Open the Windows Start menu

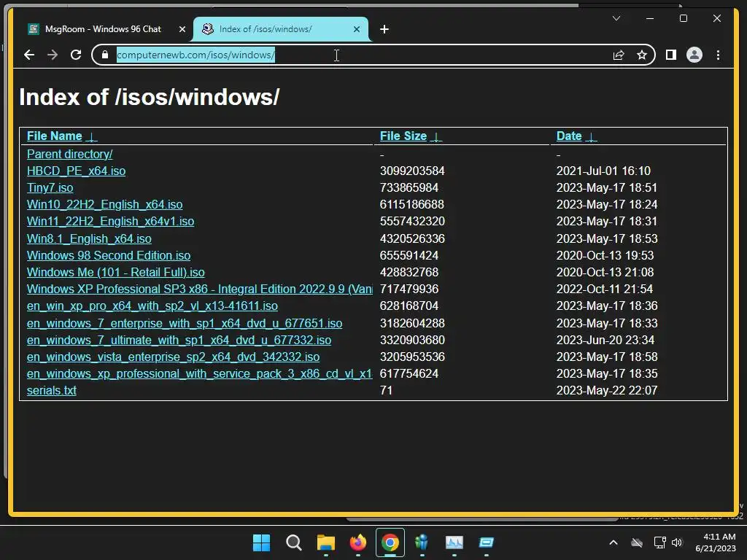tap(262, 542)
